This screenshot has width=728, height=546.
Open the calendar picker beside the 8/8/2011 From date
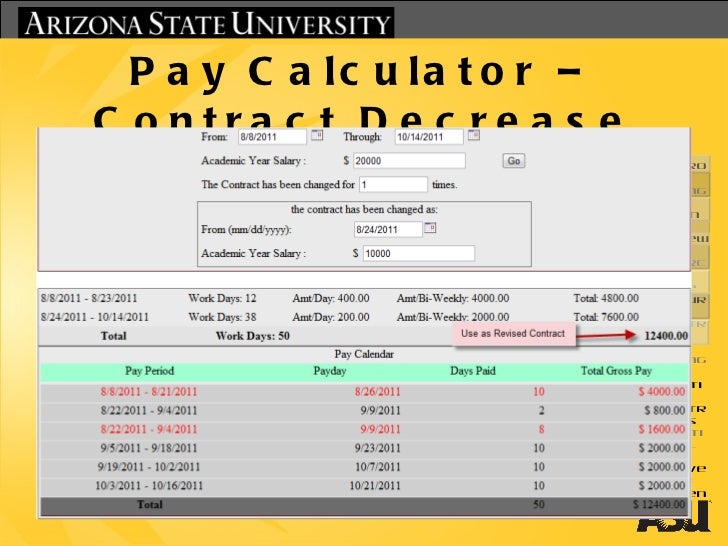317,135
